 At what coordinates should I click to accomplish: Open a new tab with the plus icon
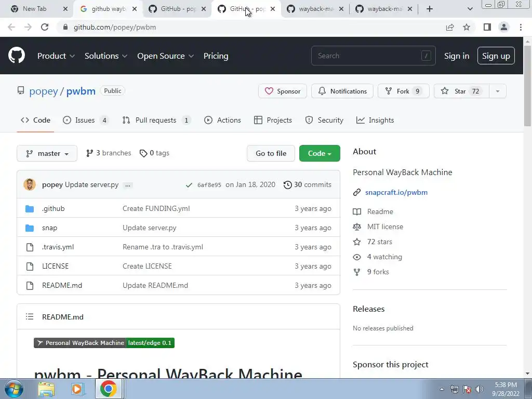(430, 9)
